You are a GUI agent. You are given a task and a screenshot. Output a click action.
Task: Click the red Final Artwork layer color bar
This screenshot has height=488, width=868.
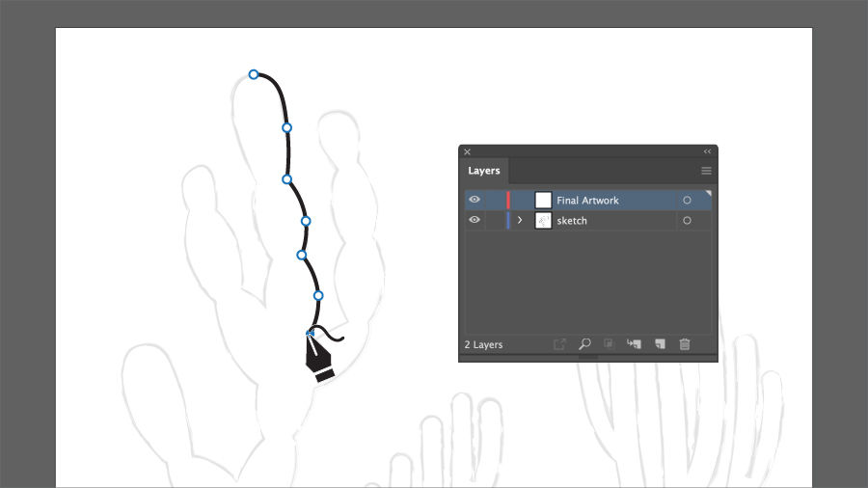pyautogui.click(x=508, y=200)
